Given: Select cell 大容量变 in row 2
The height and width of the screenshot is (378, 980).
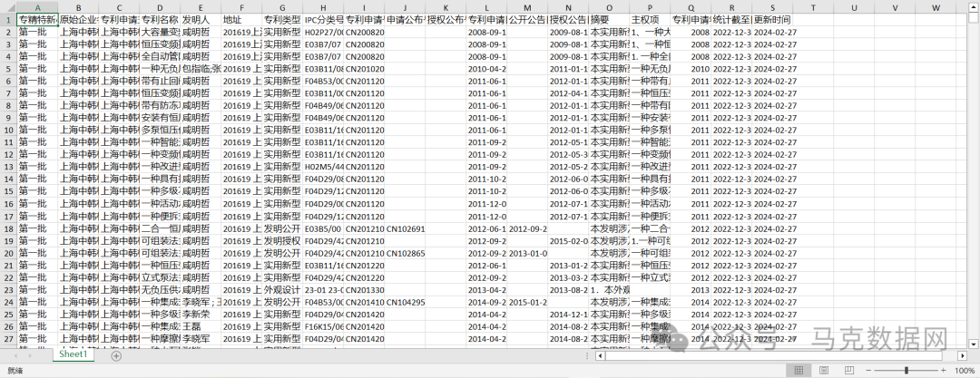Looking at the screenshot, I should tap(160, 32).
